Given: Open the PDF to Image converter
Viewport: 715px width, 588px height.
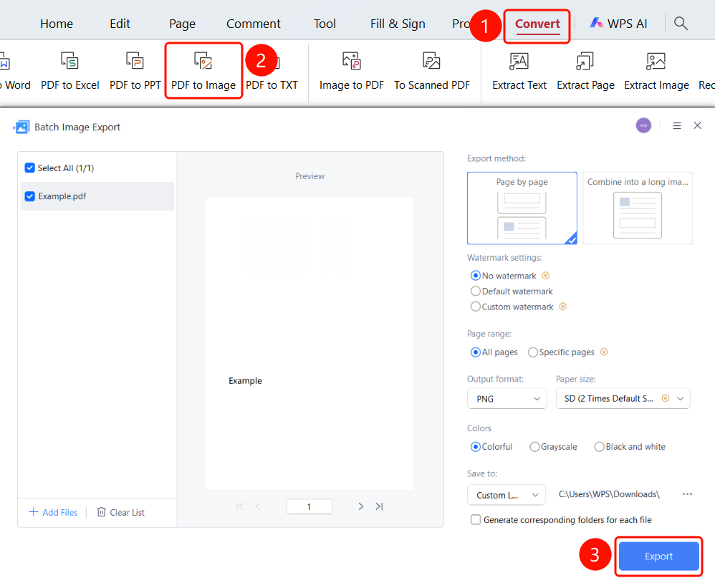Looking at the screenshot, I should click(203, 71).
